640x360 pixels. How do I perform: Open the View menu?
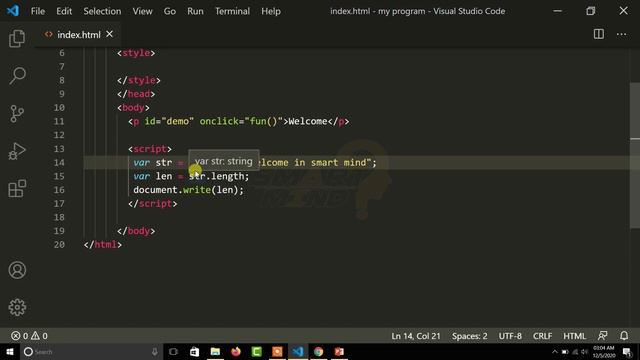pyautogui.click(x=142, y=11)
